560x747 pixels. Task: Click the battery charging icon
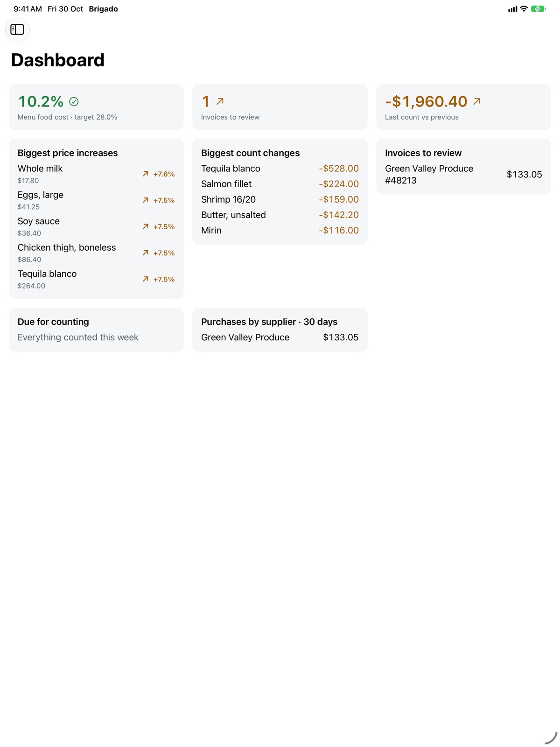tap(538, 9)
